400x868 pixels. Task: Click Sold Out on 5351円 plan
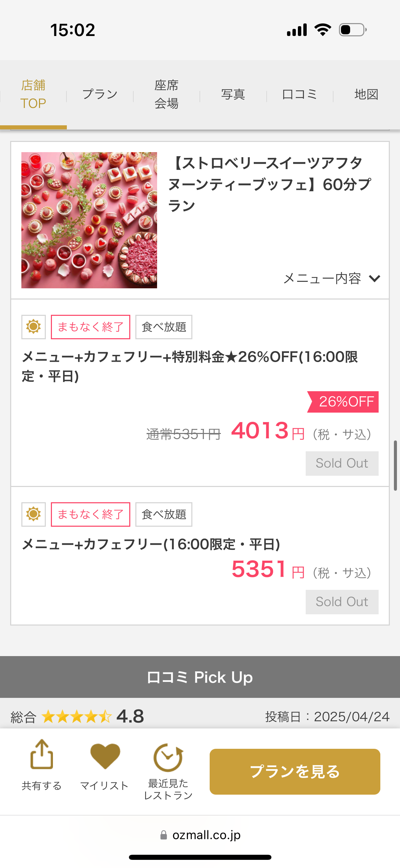[x=342, y=602]
